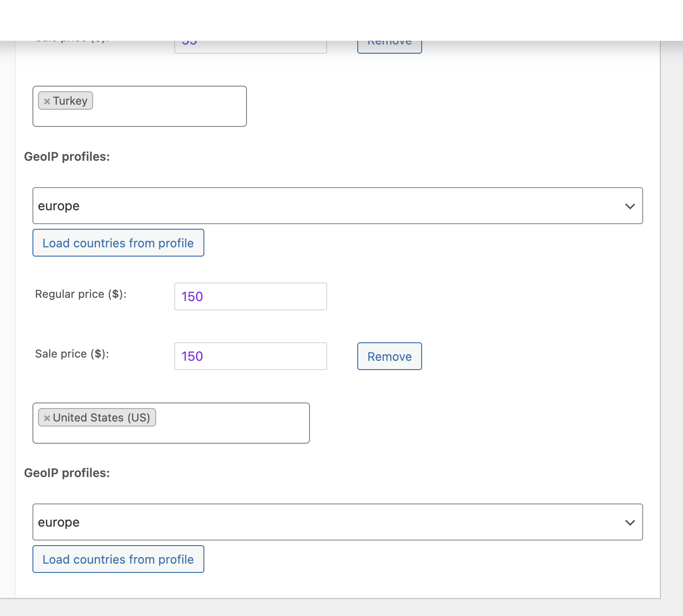Click Remove beside the 150 sale price
This screenshot has width=683, height=616.
(x=389, y=356)
